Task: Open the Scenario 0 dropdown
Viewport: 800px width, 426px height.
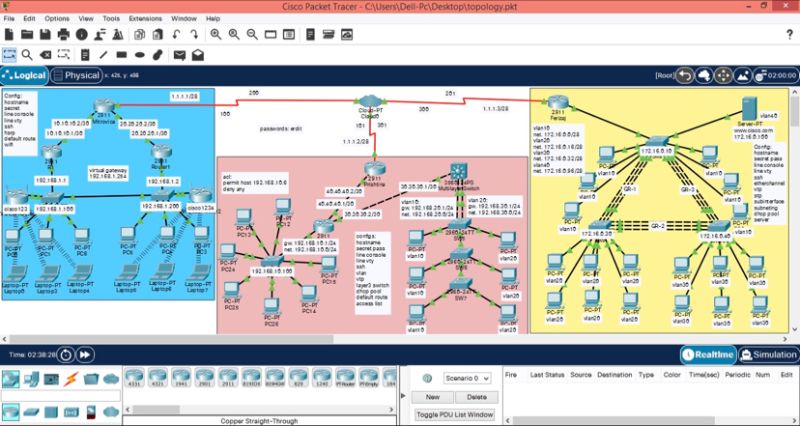Action: click(467, 378)
